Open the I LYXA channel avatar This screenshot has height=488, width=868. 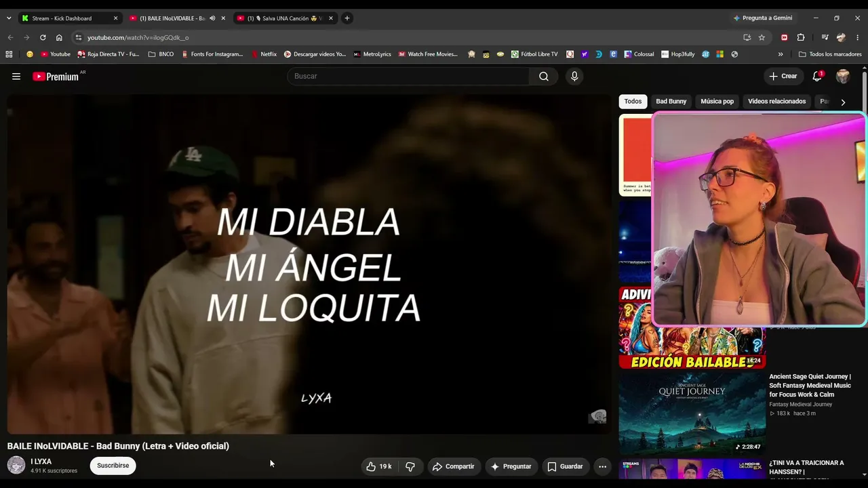[16, 466]
